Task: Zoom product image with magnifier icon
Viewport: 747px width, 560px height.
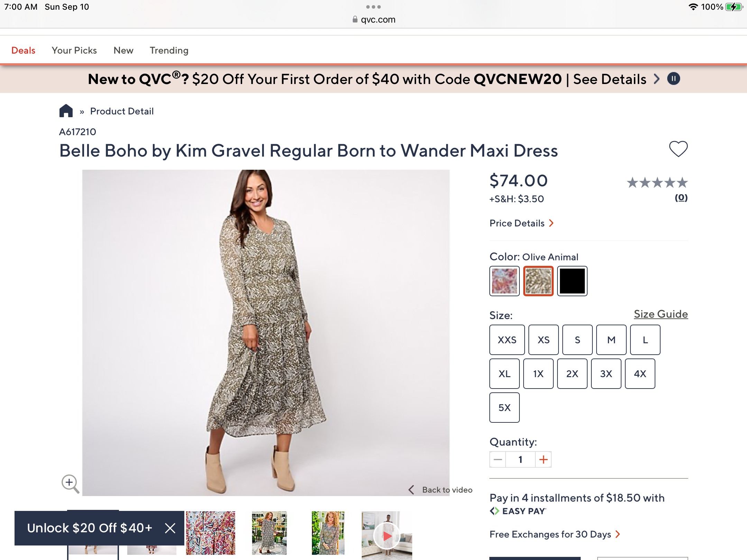Action: point(70,483)
